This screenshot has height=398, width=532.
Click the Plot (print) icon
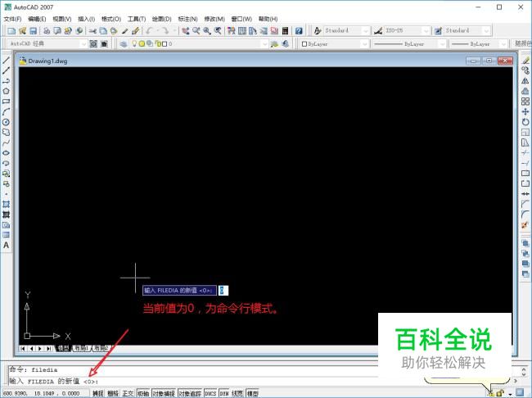47,31
